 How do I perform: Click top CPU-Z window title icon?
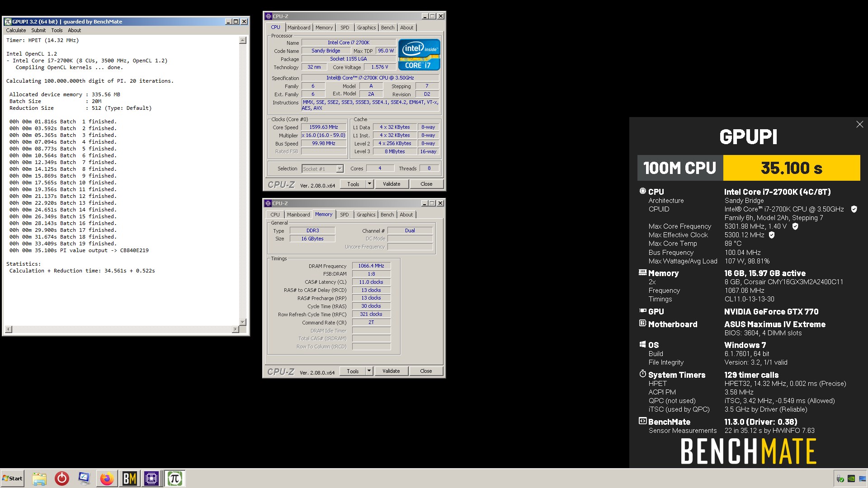(x=268, y=16)
